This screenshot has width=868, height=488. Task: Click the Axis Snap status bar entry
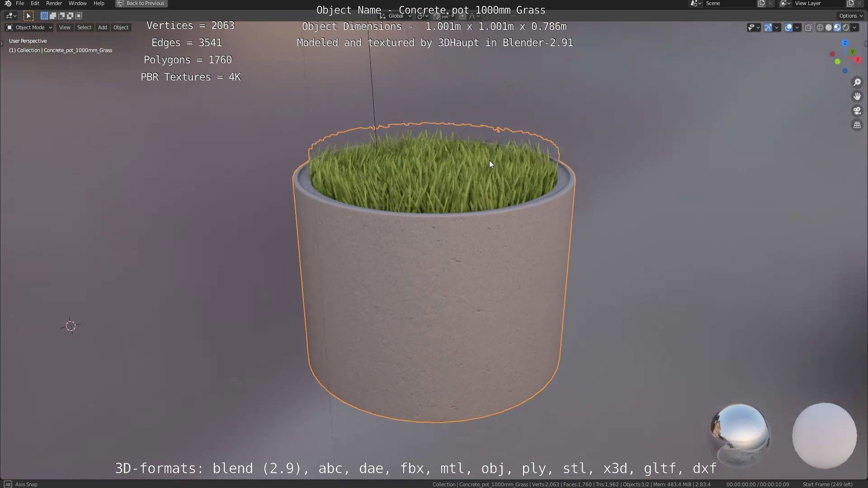[26, 484]
